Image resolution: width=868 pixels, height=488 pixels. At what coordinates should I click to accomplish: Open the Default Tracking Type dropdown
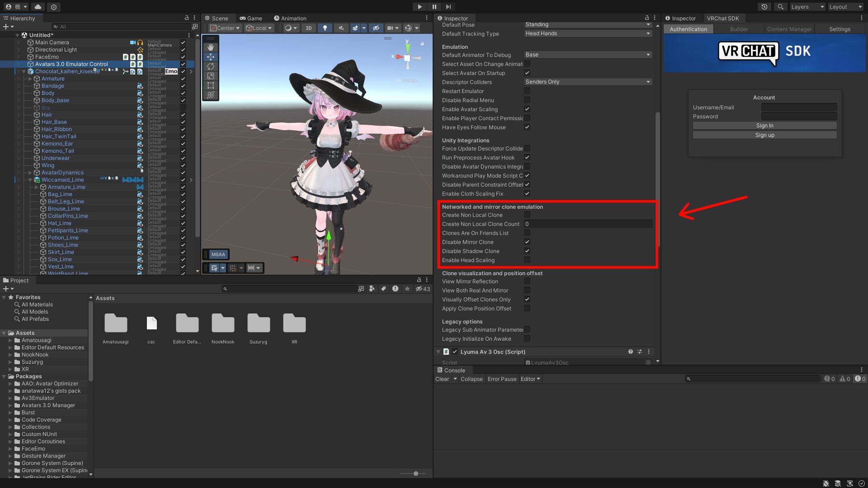[588, 33]
